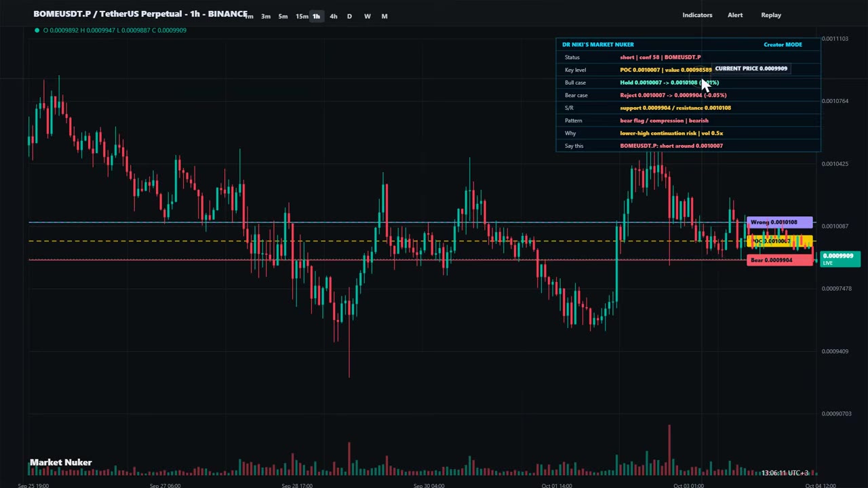Click the Bear case Reject value text
This screenshot has width=868, height=488.
point(673,96)
